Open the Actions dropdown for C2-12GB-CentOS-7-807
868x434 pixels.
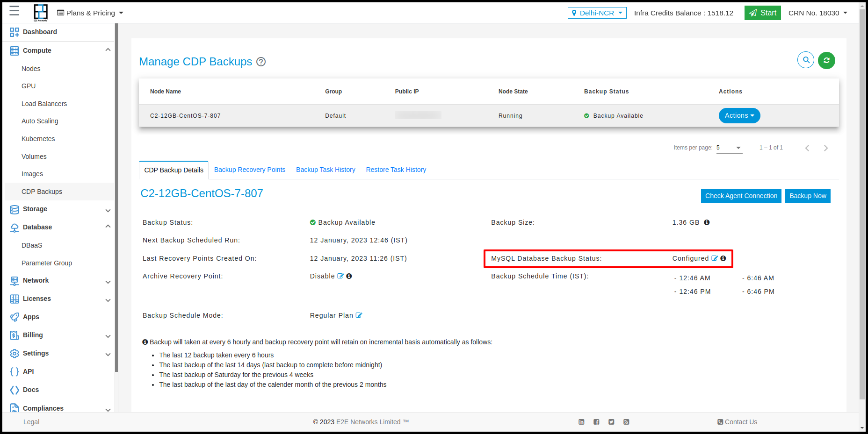point(739,115)
